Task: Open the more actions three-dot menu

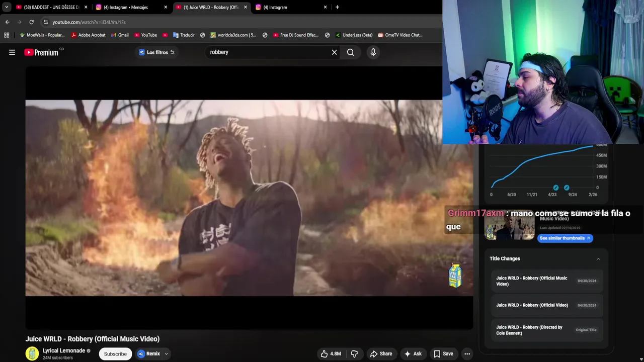Action: pyautogui.click(x=467, y=354)
